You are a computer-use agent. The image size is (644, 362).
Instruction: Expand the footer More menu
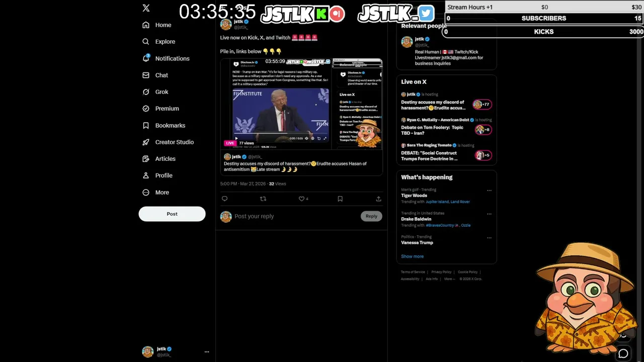[x=449, y=279]
